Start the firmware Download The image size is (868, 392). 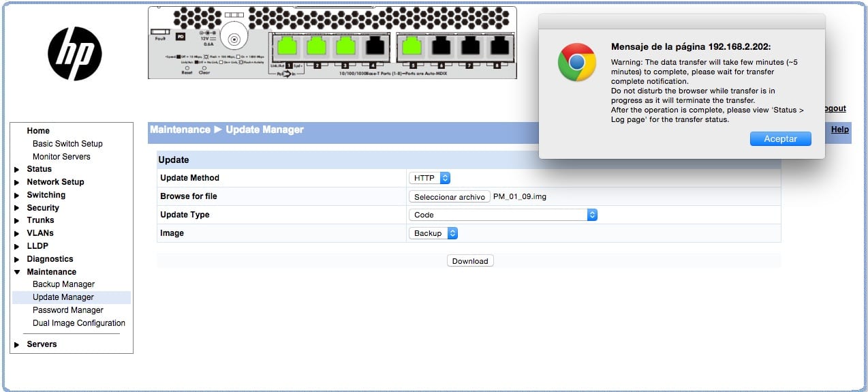[470, 261]
